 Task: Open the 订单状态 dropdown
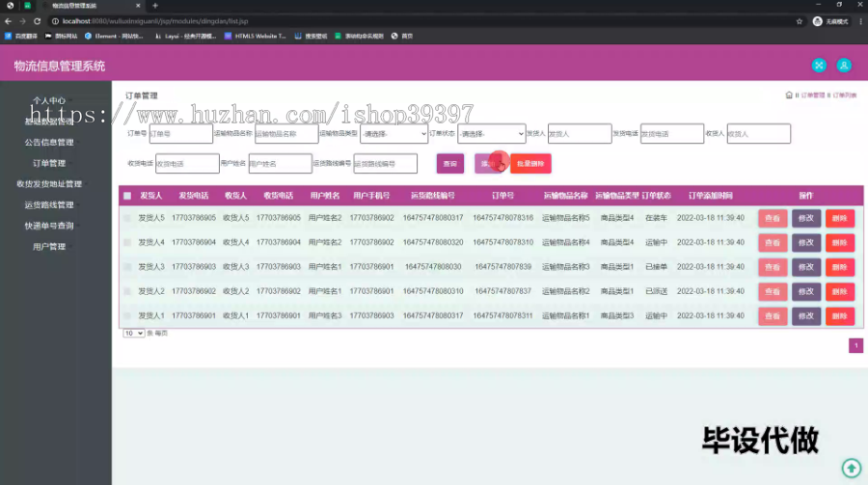tap(491, 133)
